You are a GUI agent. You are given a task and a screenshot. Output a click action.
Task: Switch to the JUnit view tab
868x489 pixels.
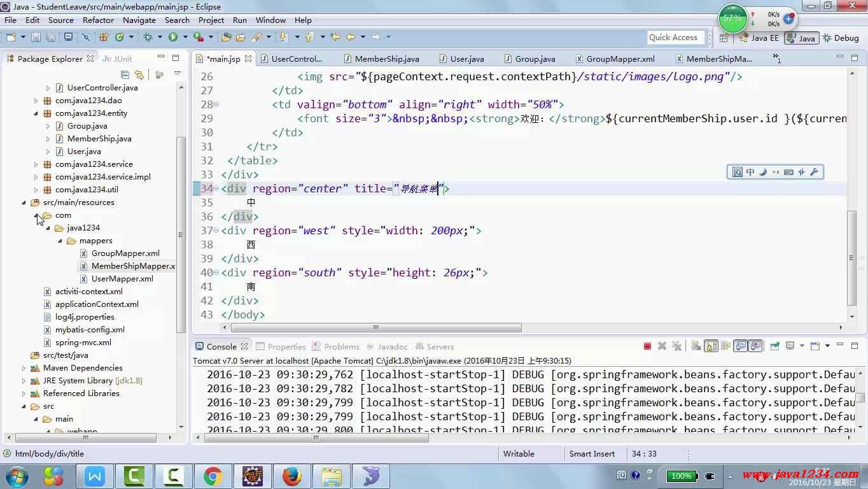pos(118,59)
